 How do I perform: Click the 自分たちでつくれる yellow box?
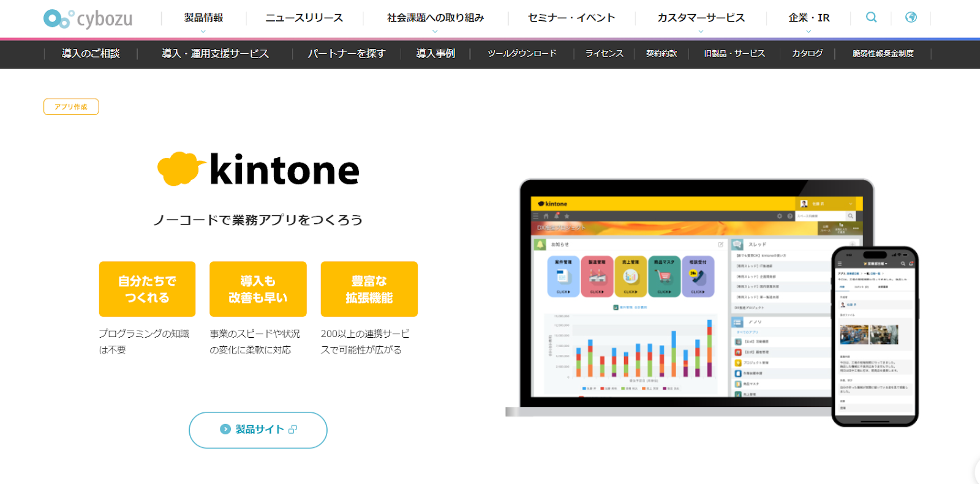pyautogui.click(x=147, y=289)
